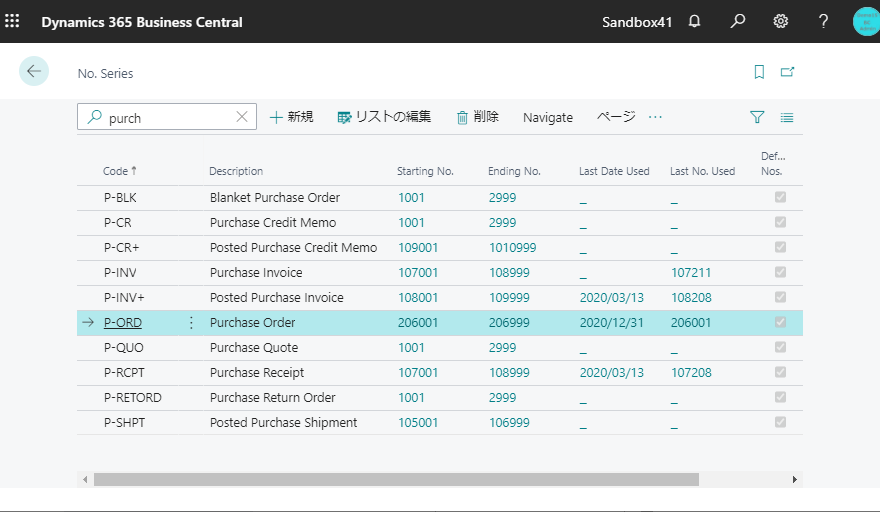Open Description column header
The width and height of the screenshot is (880, 512).
(x=236, y=171)
